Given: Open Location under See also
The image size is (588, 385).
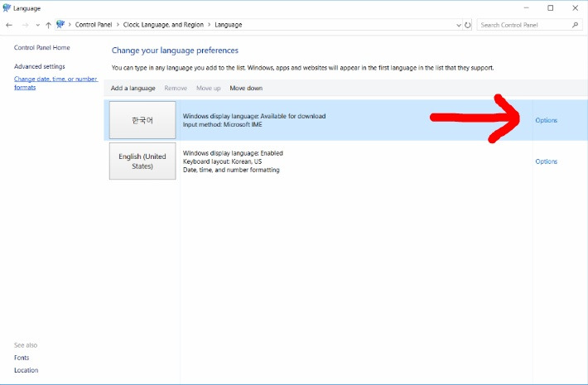Looking at the screenshot, I should tap(26, 370).
